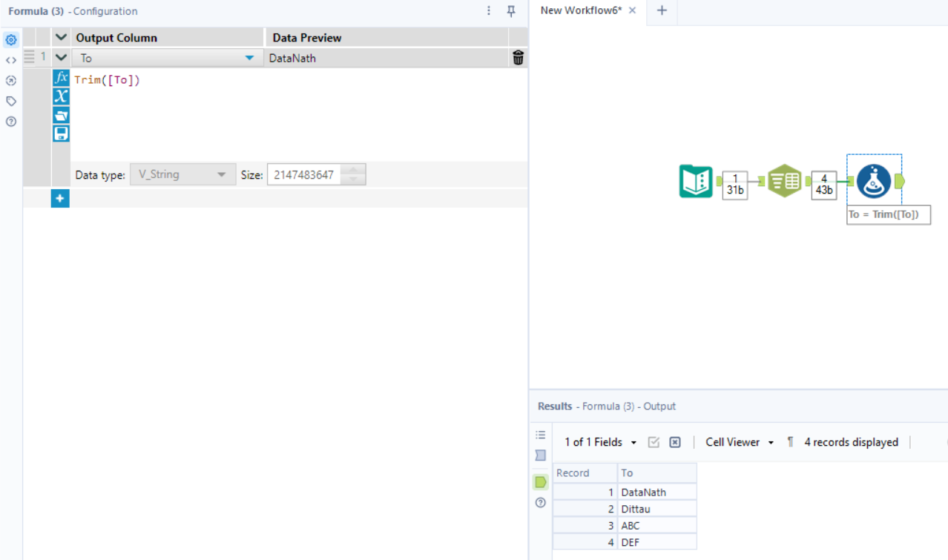Open a saved expression via folder icon

click(60, 114)
